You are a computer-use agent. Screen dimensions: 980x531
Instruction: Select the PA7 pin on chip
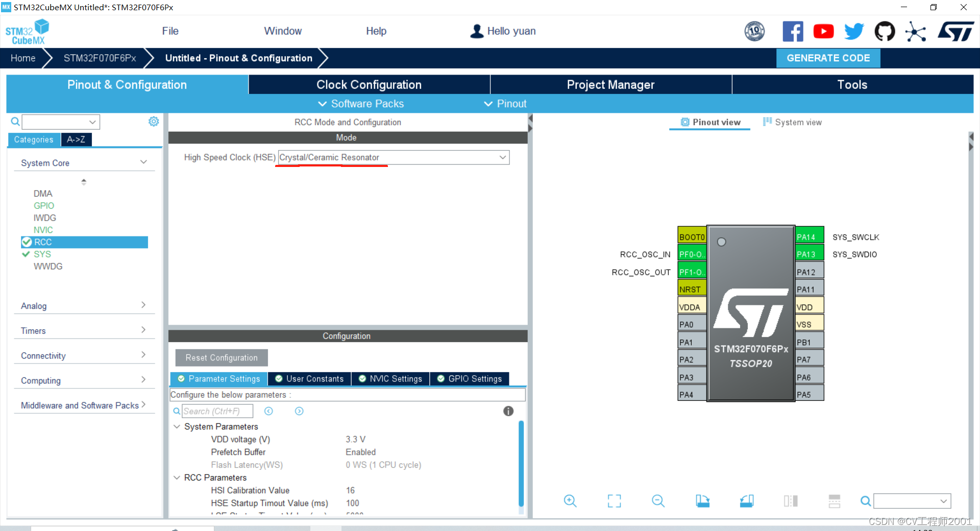[x=810, y=359]
